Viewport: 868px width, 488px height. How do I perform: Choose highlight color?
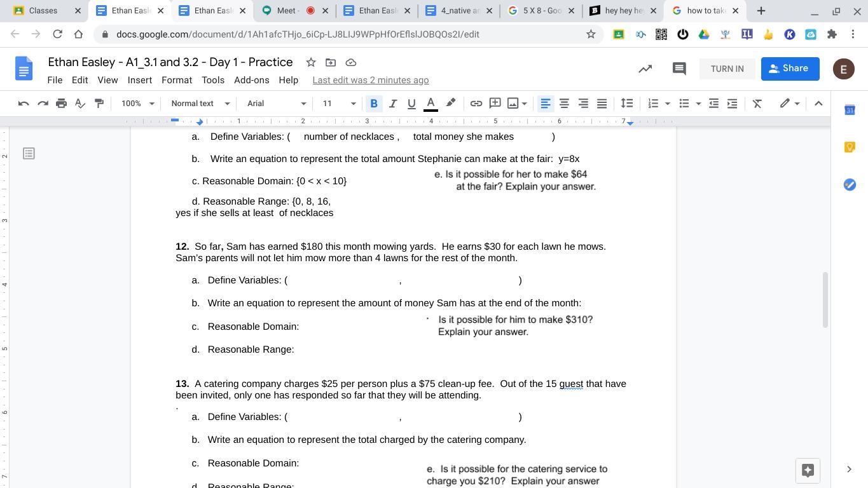[450, 104]
